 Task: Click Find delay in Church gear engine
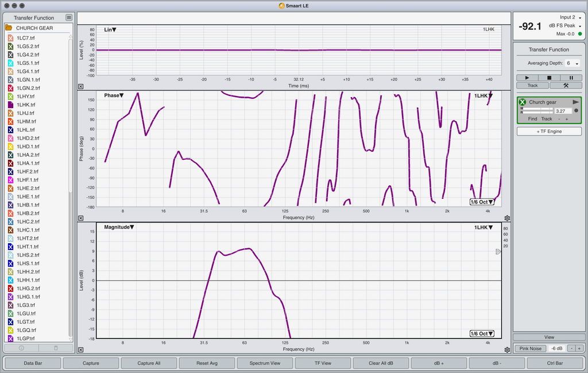(x=532, y=119)
